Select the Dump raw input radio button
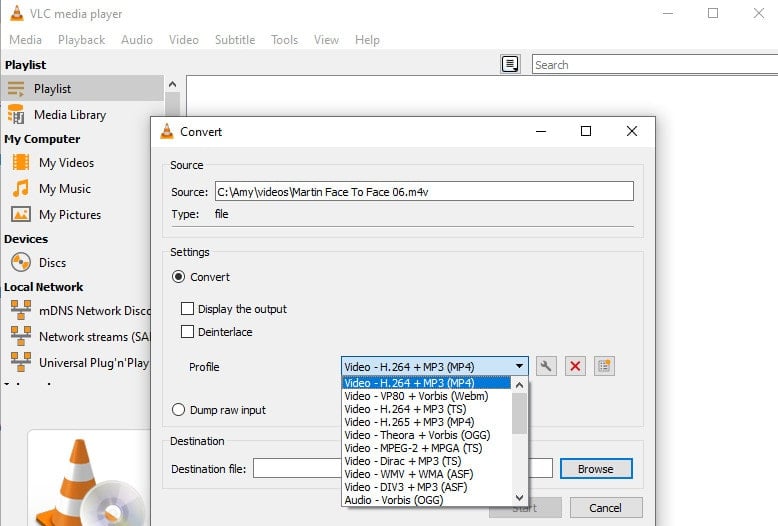The image size is (778, 526). click(x=178, y=410)
